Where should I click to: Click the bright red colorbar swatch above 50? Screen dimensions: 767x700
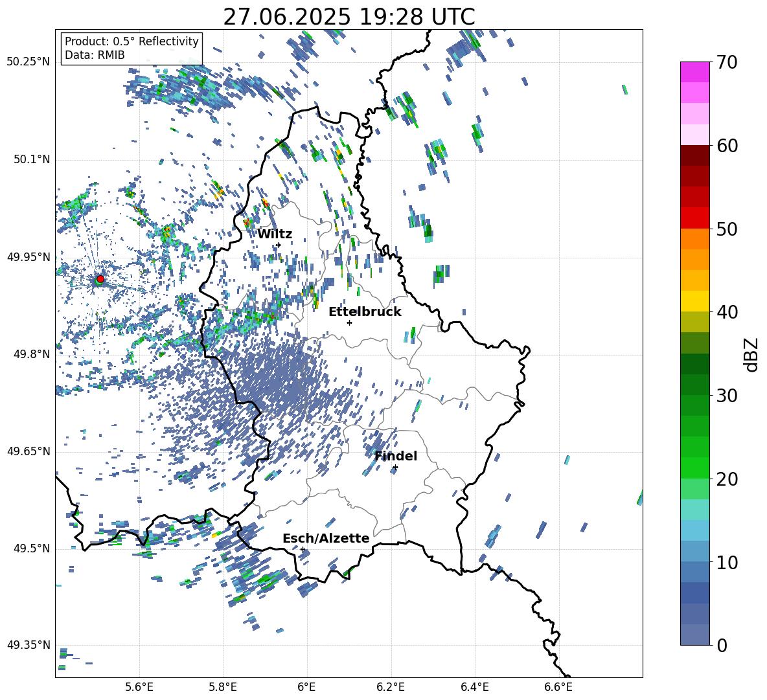coord(694,218)
